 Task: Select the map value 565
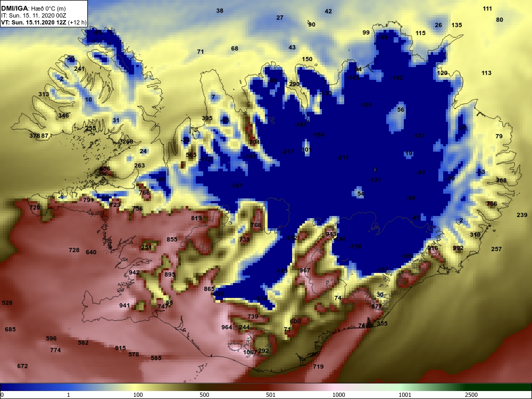tap(191, 155)
